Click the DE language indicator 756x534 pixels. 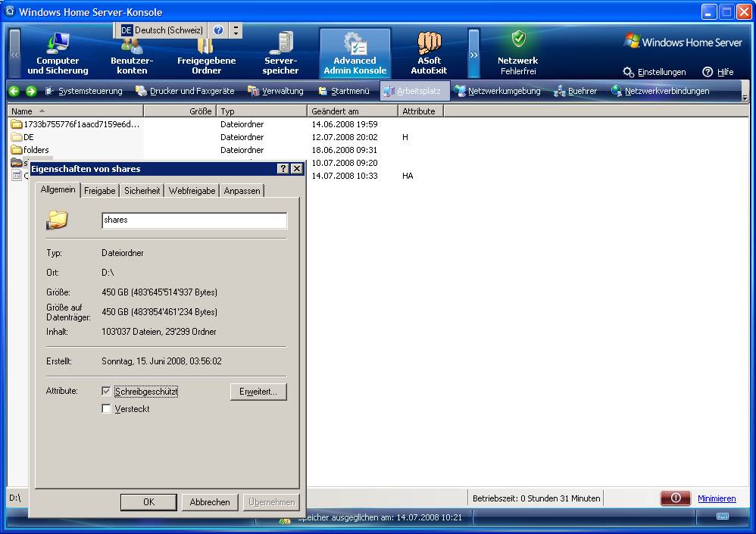(127, 30)
